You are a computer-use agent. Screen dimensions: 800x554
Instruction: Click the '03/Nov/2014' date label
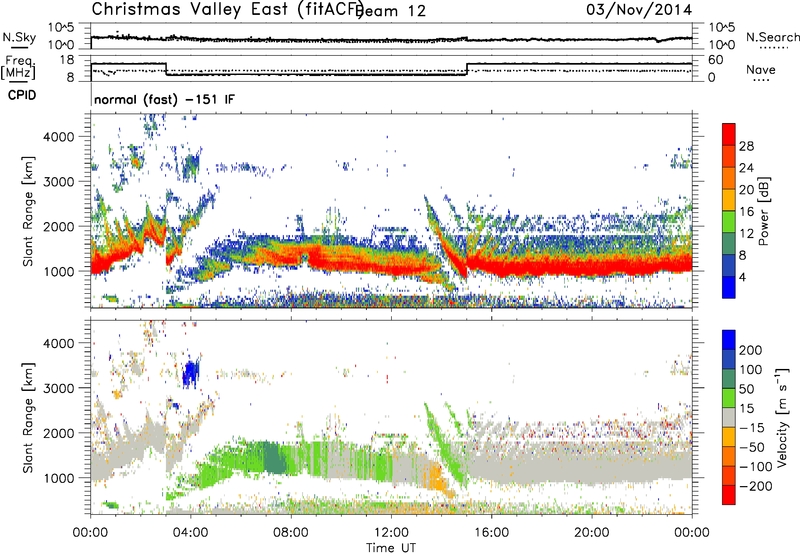tap(639, 10)
